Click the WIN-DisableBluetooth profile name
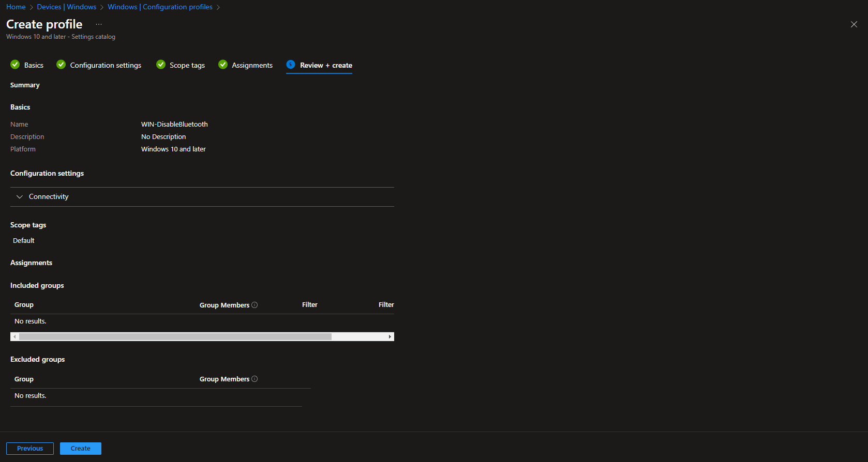This screenshot has height=462, width=868. pos(174,125)
